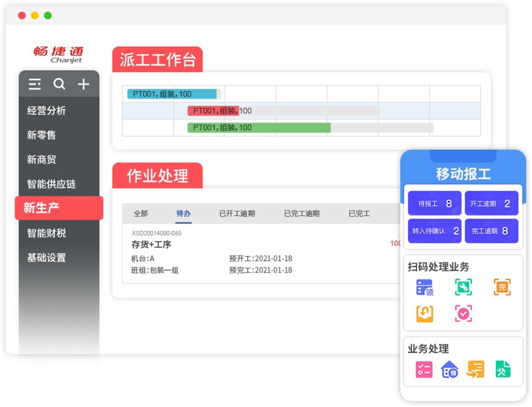This screenshot has height=407, width=532.
Task: Click the plus icon in sidebar header
Action: pos(84,84)
